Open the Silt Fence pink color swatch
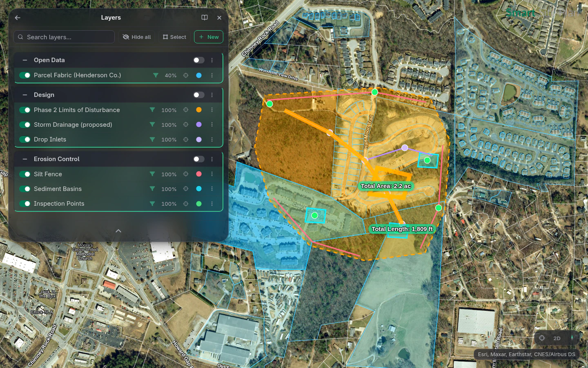Image resolution: width=588 pixels, height=368 pixels. [199, 174]
